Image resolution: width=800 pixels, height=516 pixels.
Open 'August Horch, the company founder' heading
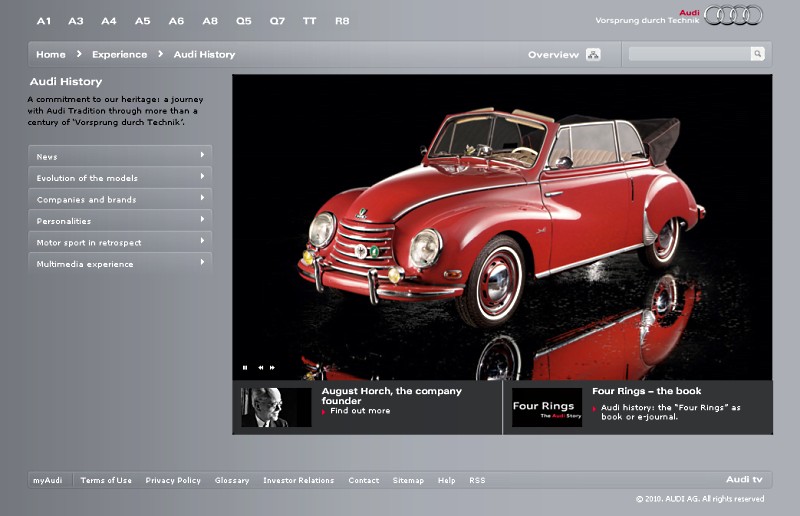click(391, 396)
